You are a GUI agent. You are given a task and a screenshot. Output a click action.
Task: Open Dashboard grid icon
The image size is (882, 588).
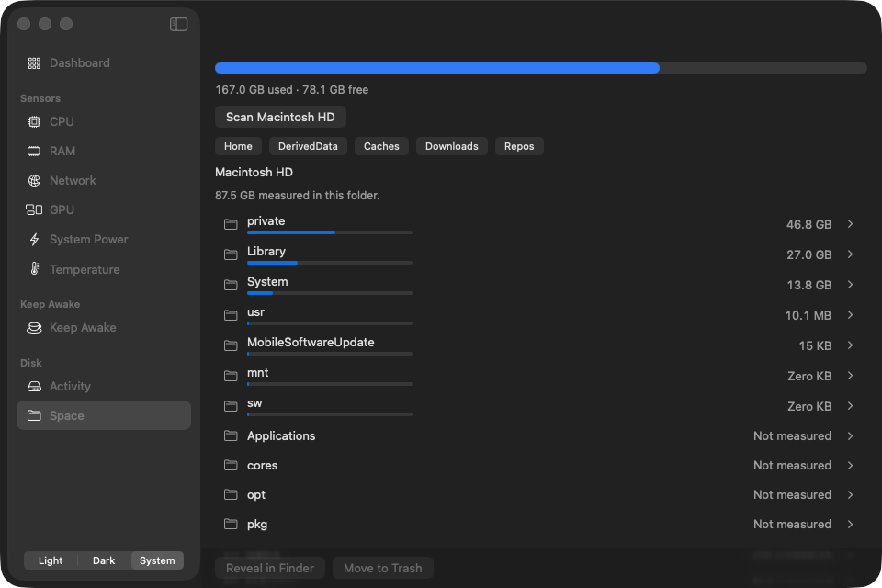pos(34,63)
